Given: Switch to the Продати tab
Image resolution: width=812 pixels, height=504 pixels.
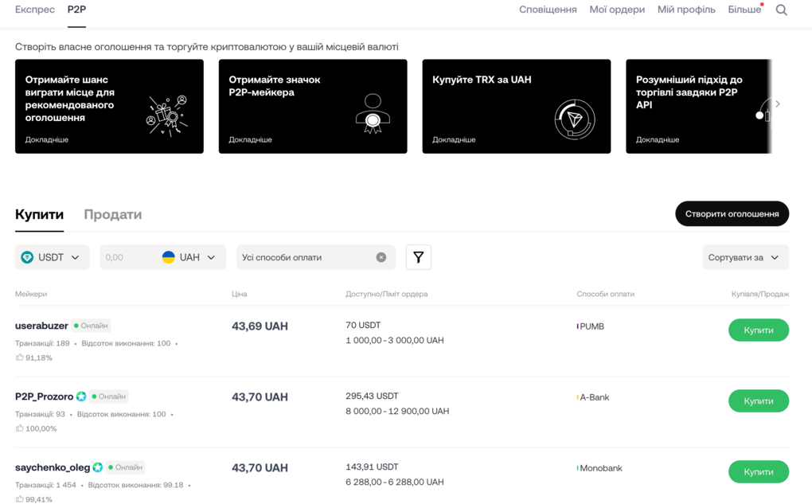Looking at the screenshot, I should point(113,214).
